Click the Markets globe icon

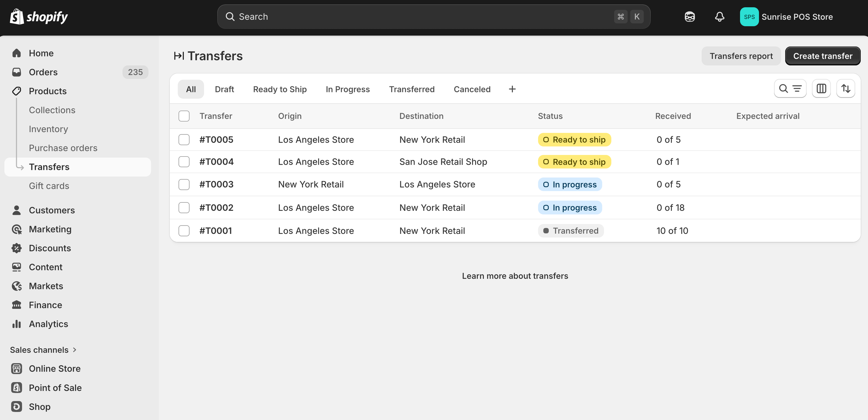17,286
